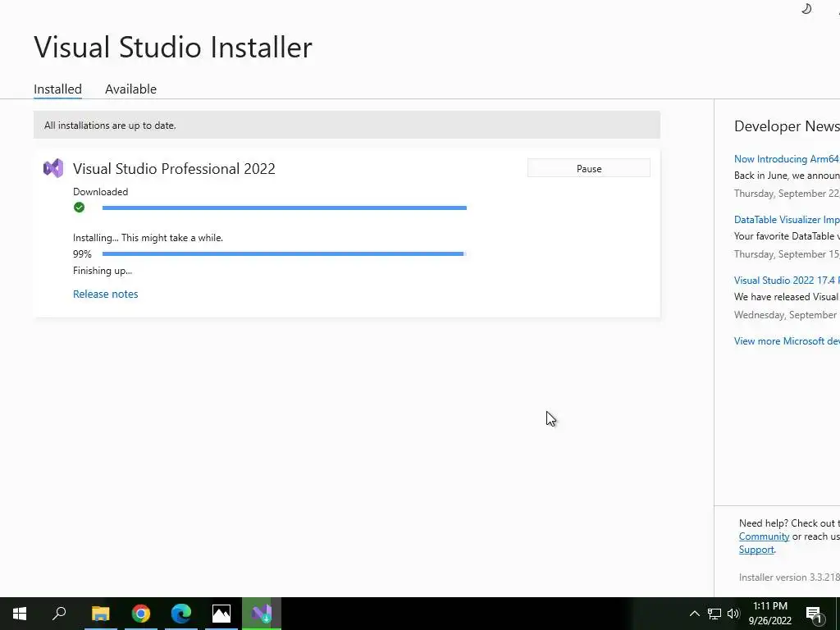Open the DataTable Visualizer news article
Image resolution: width=840 pixels, height=630 pixels.
pos(787,220)
